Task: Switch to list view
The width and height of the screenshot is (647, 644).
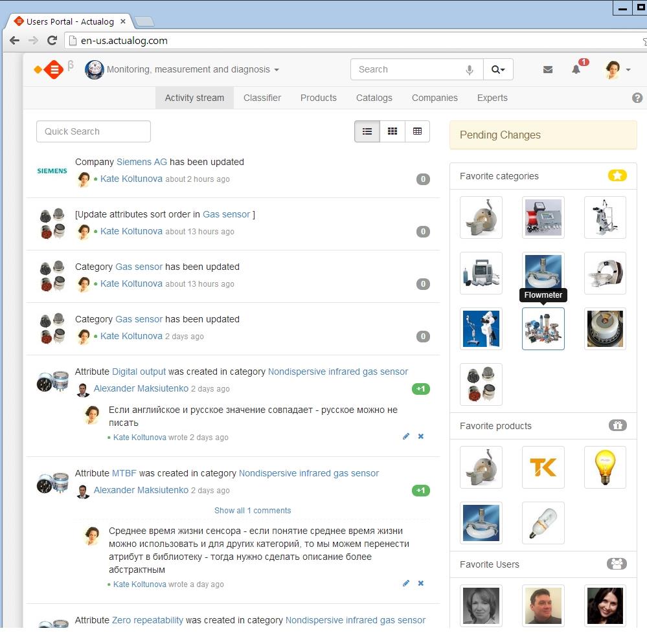Action: (x=367, y=131)
